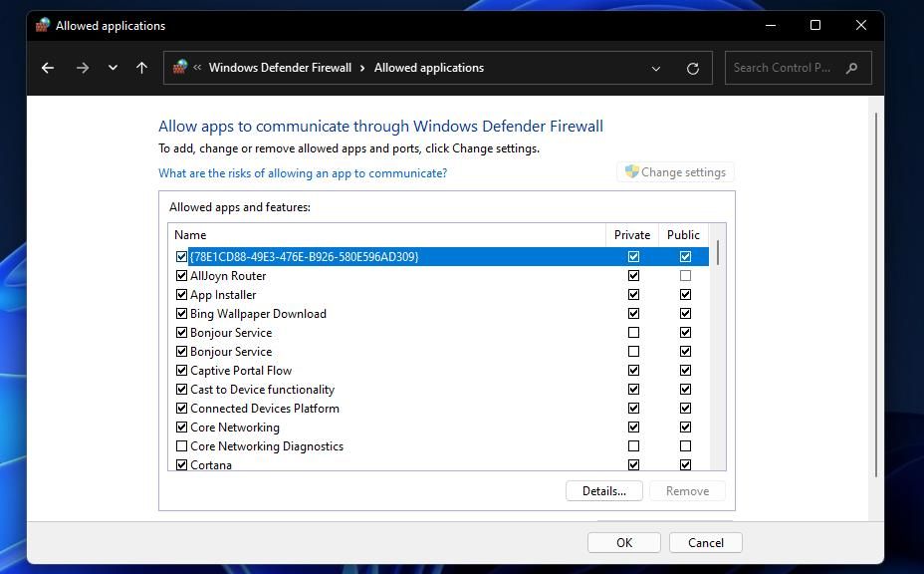Image resolution: width=924 pixels, height=574 pixels.
Task: Toggle Connected Devices Platform Public checkbox
Action: [685, 409]
